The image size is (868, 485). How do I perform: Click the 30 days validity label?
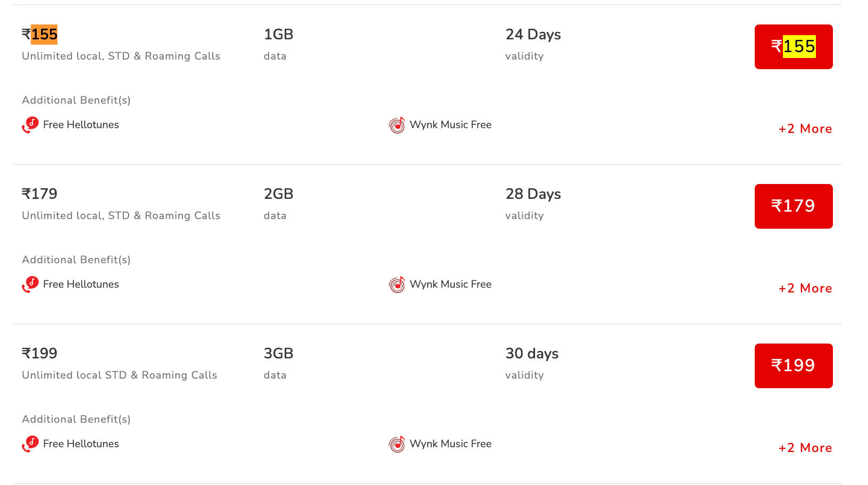click(531, 353)
